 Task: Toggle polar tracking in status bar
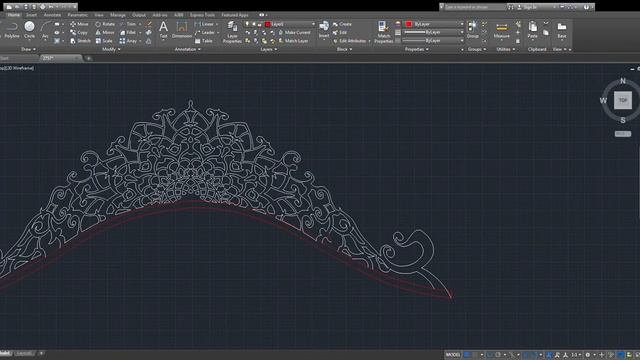tap(498, 355)
